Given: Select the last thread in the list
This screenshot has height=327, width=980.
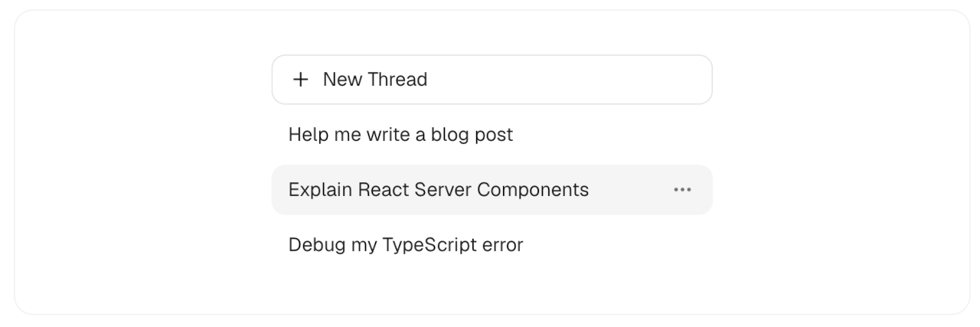Looking at the screenshot, I should [406, 245].
